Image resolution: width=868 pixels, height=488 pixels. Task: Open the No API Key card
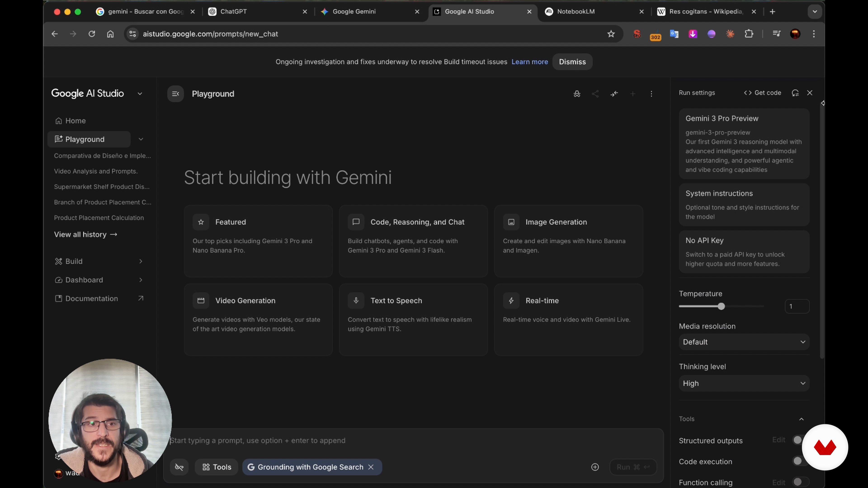744,252
